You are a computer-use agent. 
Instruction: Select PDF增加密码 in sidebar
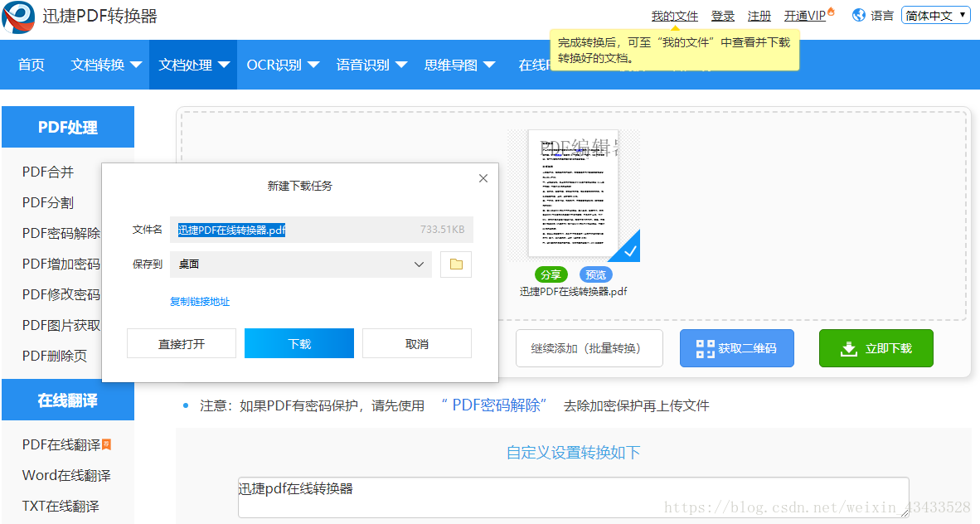(61, 264)
